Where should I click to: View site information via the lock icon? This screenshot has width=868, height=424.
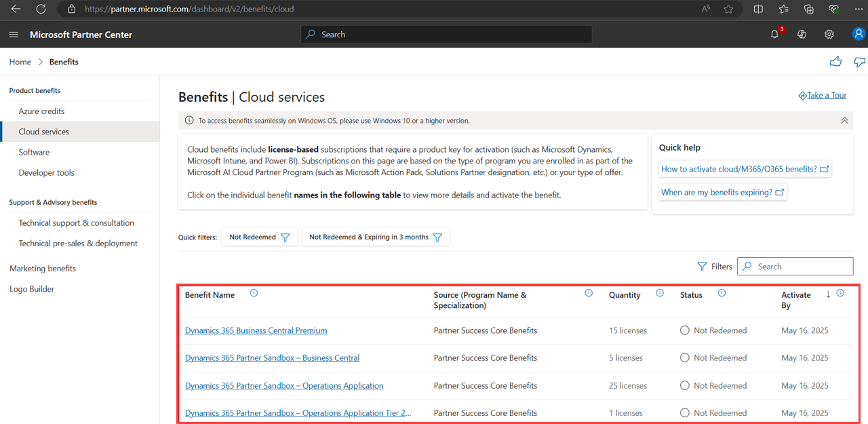tap(71, 9)
